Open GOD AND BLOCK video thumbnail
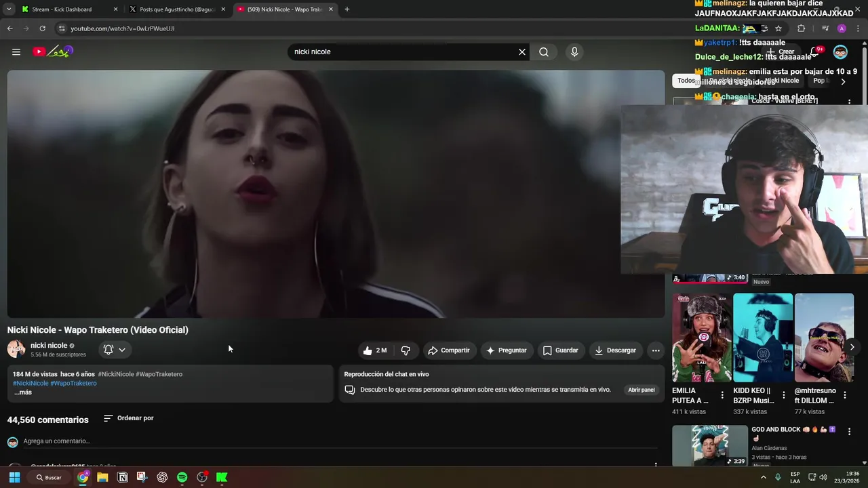 tap(710, 445)
